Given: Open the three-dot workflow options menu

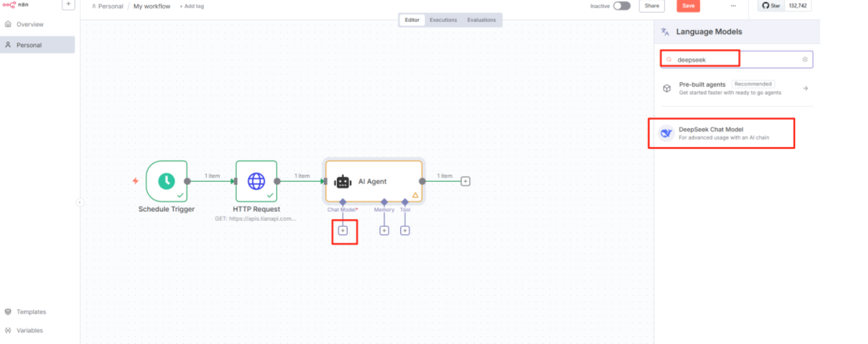Looking at the screenshot, I should 733,6.
